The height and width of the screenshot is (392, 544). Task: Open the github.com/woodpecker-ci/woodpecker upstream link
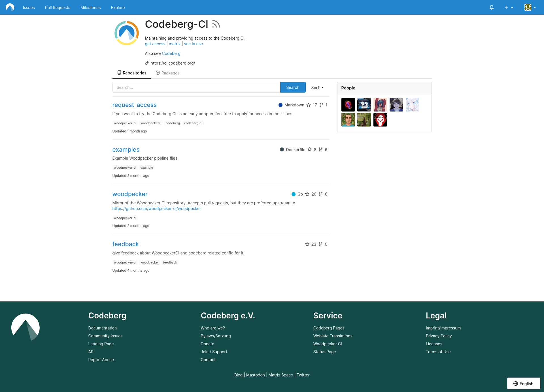click(156, 209)
